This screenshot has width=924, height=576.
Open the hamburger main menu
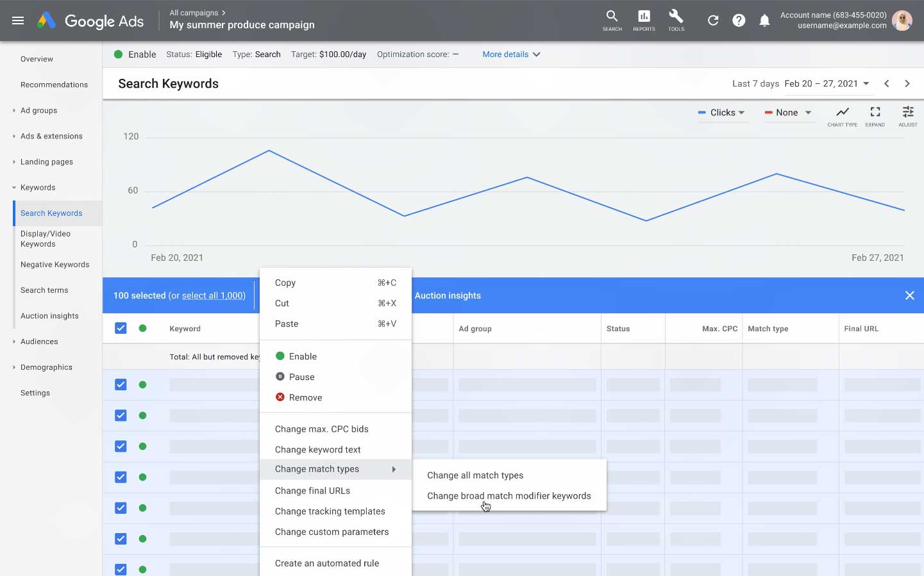pyautogui.click(x=18, y=21)
